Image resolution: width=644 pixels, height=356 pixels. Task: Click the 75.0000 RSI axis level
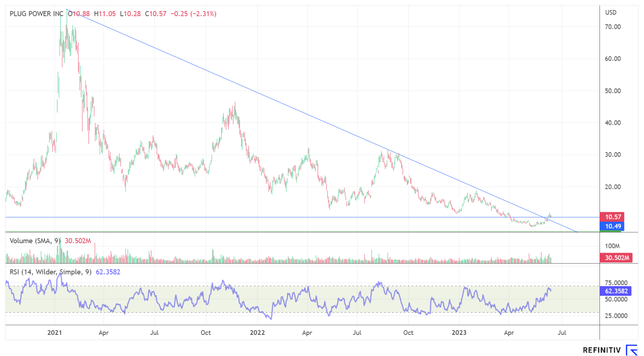[616, 282]
